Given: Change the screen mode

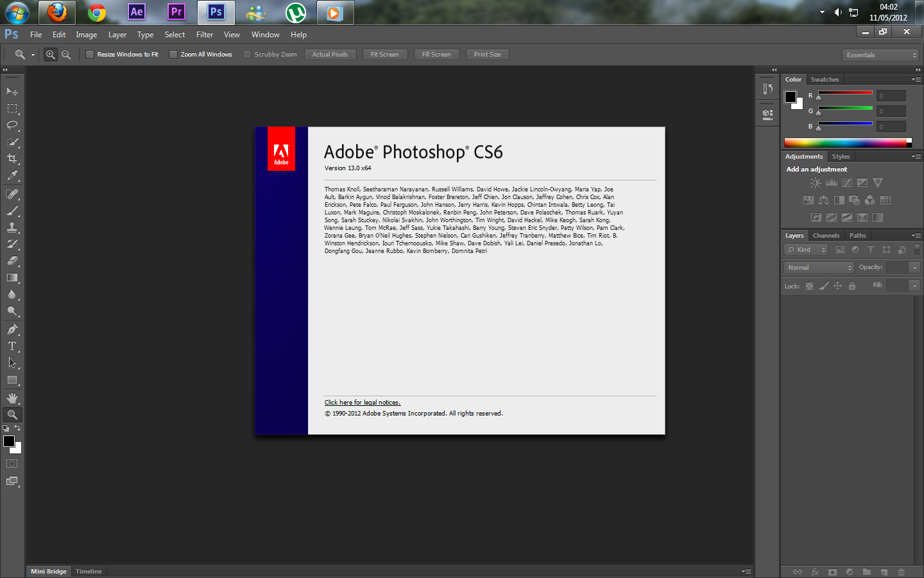Looking at the screenshot, I should (x=12, y=481).
